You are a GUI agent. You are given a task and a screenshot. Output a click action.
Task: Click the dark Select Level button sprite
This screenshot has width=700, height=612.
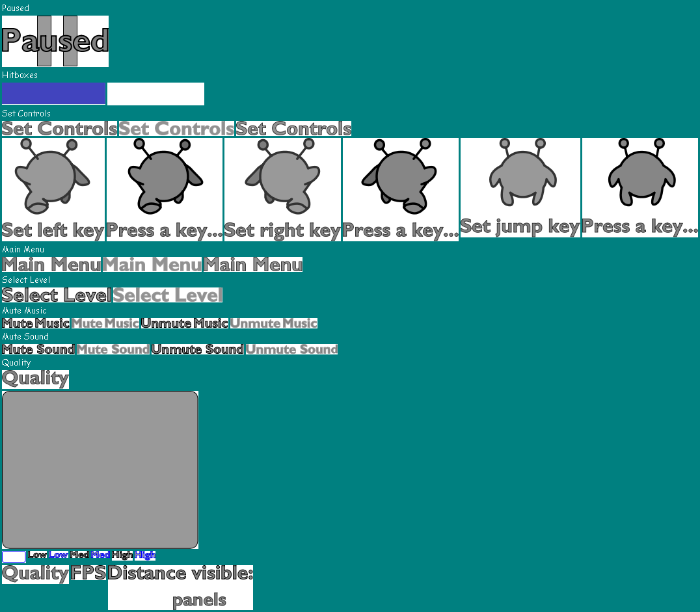[56, 295]
